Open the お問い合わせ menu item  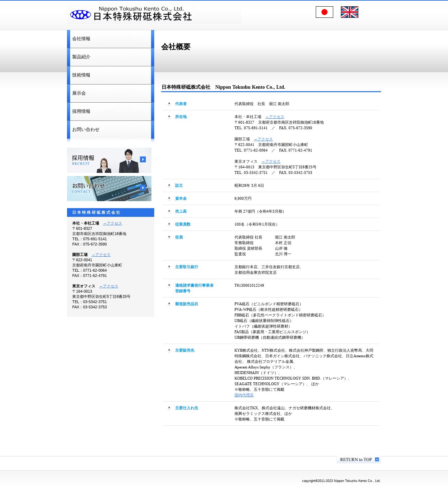pos(111,130)
